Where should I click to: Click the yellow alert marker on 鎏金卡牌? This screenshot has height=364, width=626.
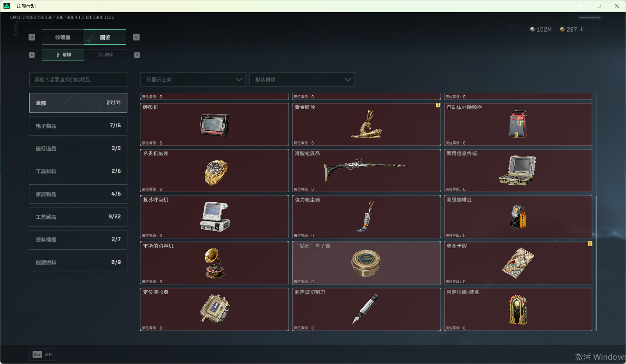pos(590,244)
